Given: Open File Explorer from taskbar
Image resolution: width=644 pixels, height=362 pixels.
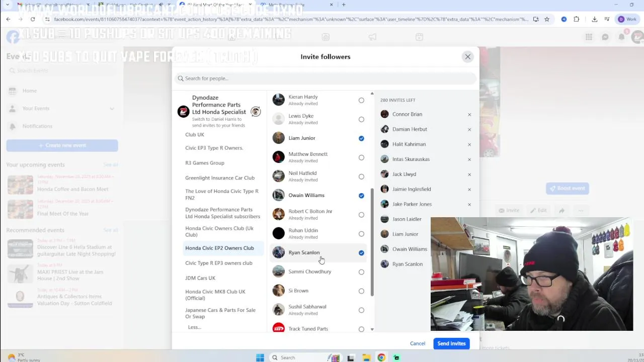Looking at the screenshot, I should [x=366, y=357].
